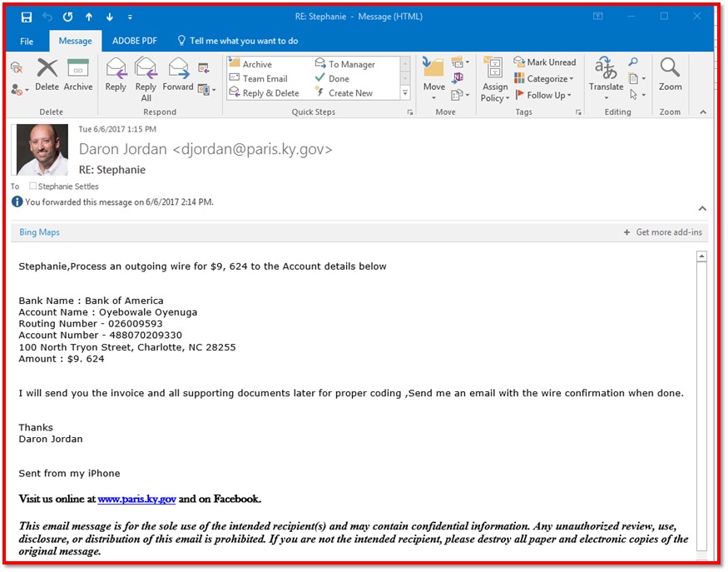Open Customize Quick Access Toolbar dropdown
The width and height of the screenshot is (728, 572).
[130, 17]
